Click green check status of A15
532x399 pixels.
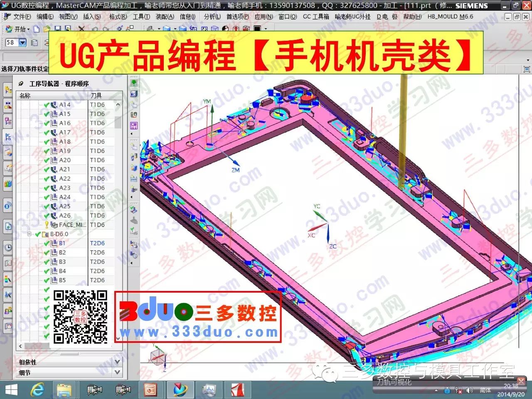tap(47, 114)
